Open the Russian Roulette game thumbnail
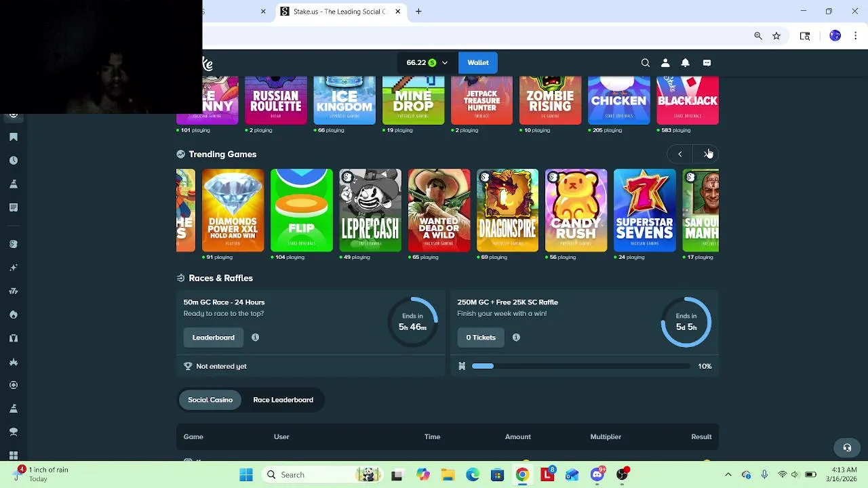The image size is (868, 488). [x=275, y=100]
